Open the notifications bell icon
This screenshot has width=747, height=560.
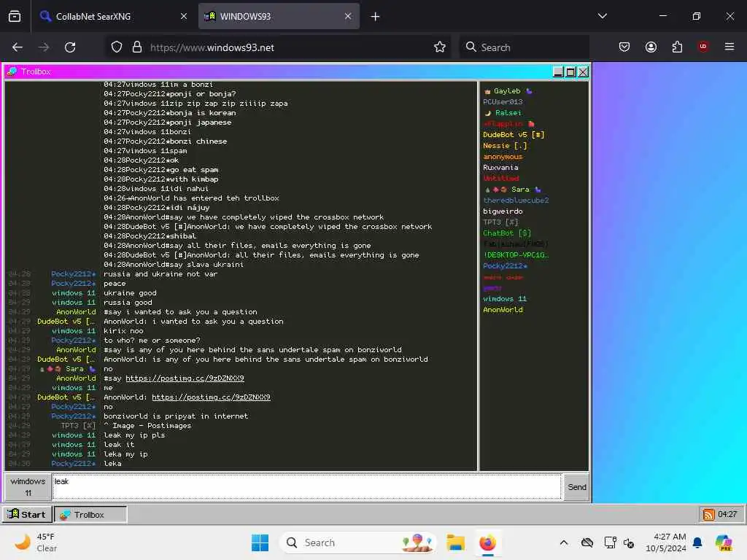click(x=697, y=542)
